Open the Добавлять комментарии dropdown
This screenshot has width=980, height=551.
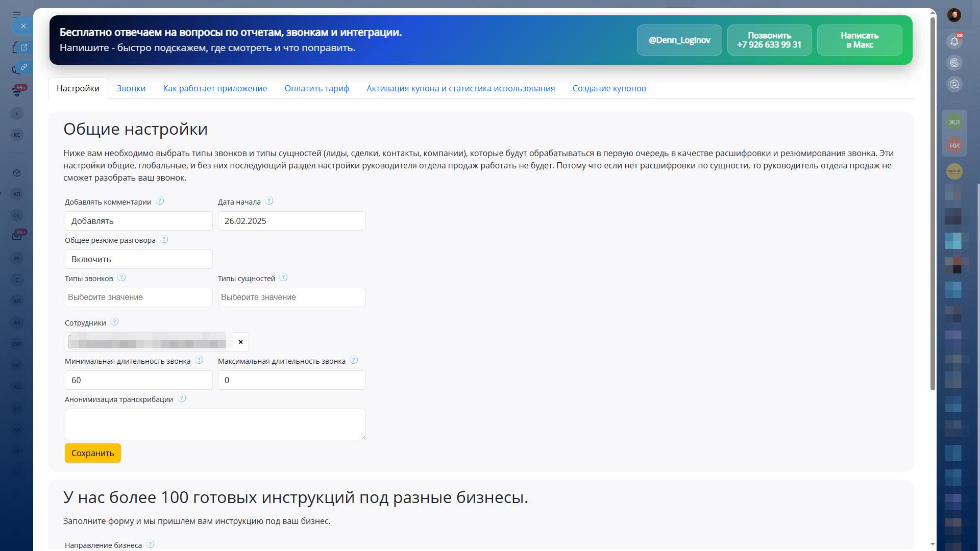(x=138, y=221)
